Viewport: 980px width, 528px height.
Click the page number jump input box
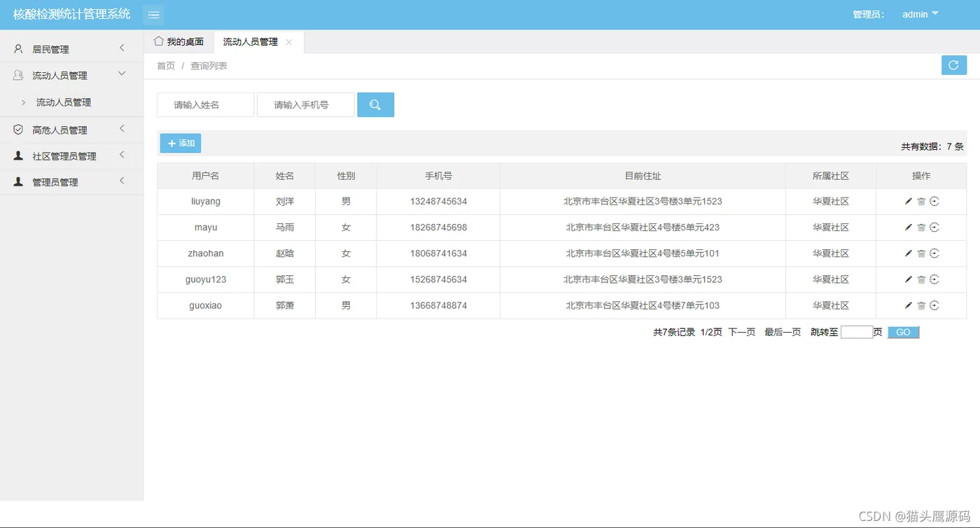(x=857, y=333)
